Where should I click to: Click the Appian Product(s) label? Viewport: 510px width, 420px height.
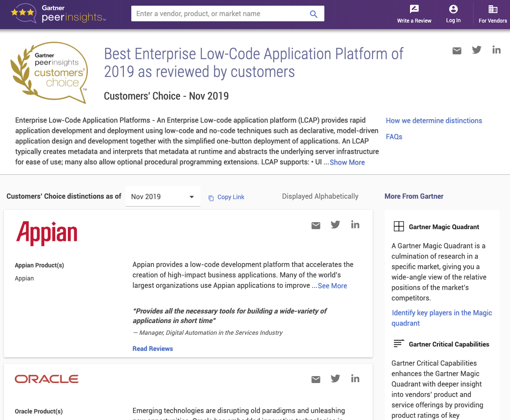[x=40, y=265]
